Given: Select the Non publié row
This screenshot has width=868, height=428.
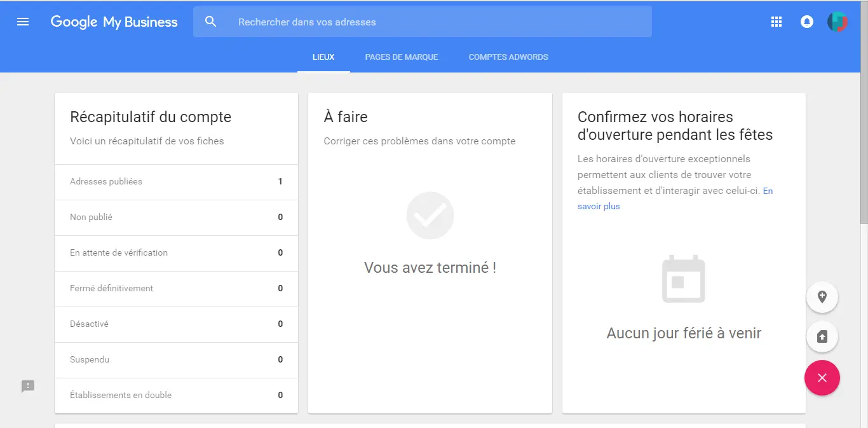Looking at the screenshot, I should point(176,217).
